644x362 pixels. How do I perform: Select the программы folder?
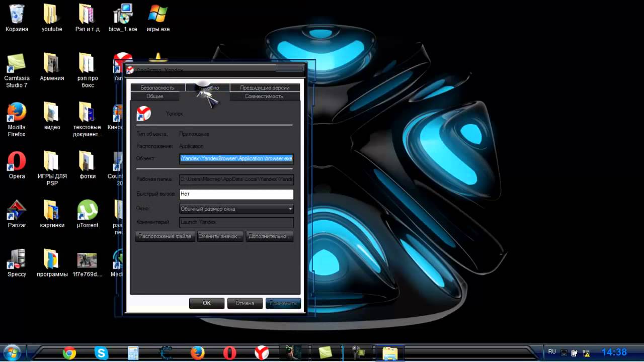pos(52,263)
